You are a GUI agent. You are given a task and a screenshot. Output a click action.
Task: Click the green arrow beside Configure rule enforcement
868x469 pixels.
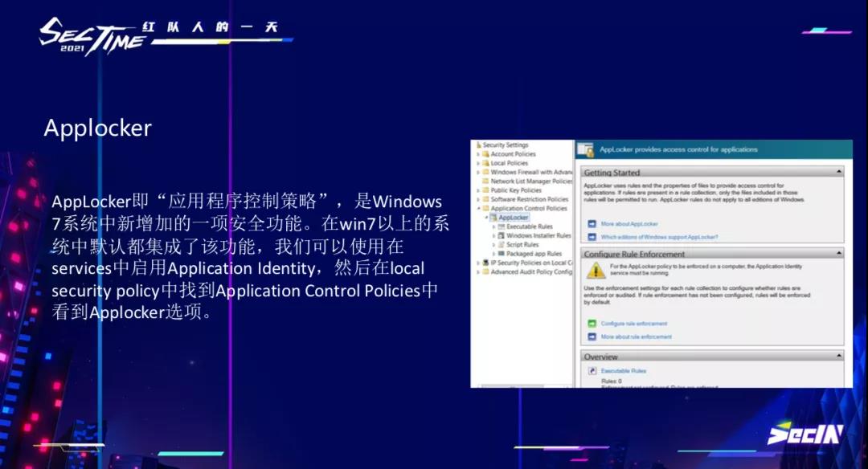click(592, 324)
